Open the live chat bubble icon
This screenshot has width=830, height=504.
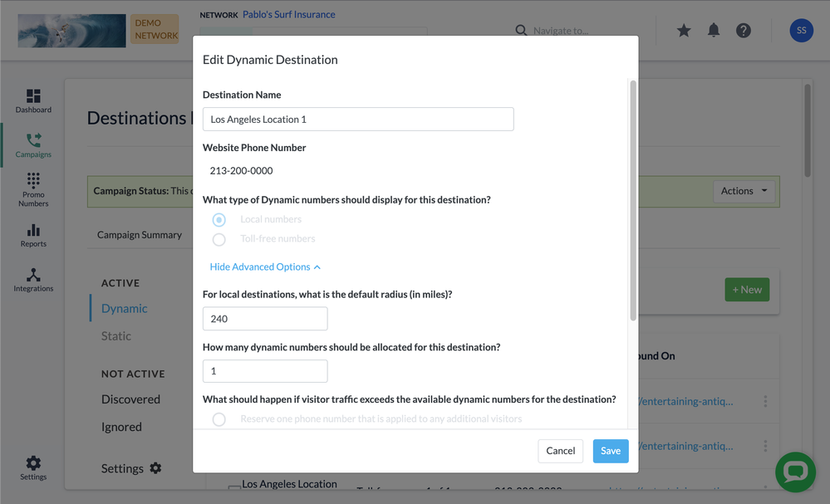click(x=795, y=472)
